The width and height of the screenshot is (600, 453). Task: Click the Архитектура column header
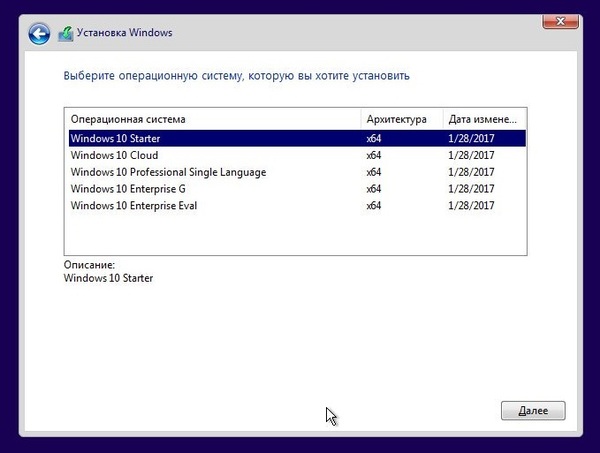[402, 119]
